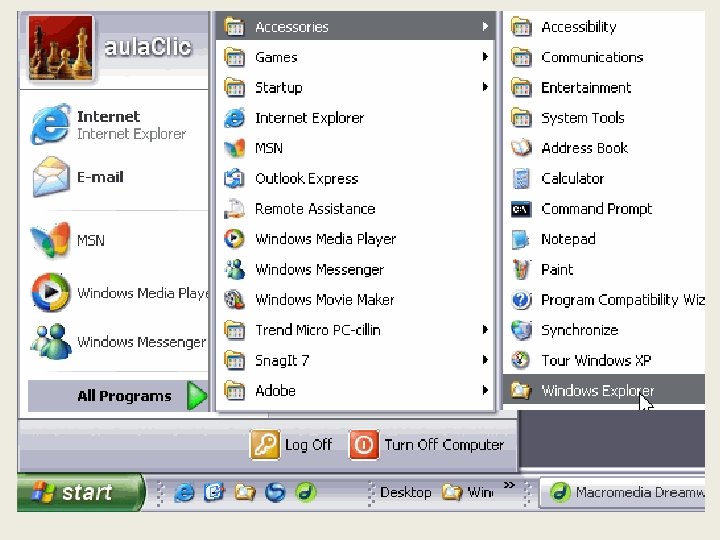This screenshot has height=540, width=720.
Task: Click the aulaClic user name
Action: click(147, 47)
